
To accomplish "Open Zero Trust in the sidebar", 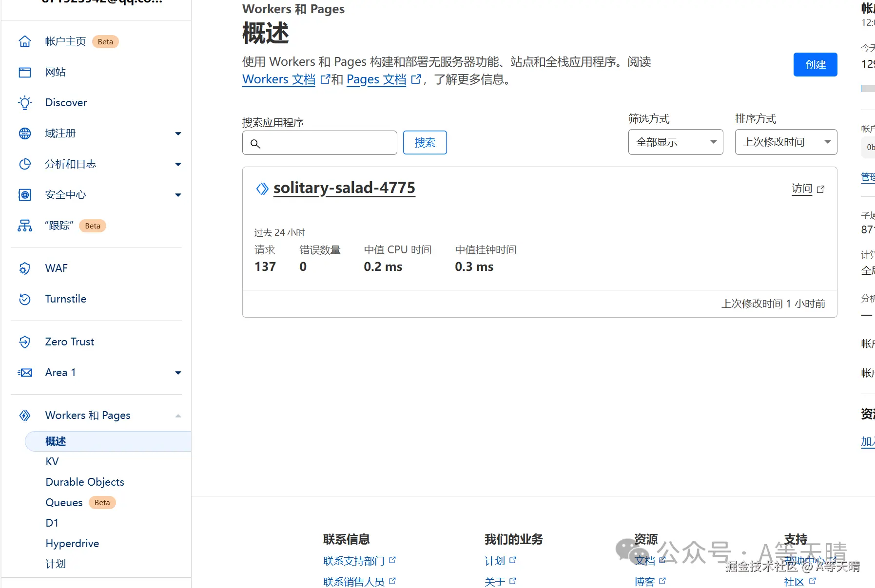I will pos(69,342).
